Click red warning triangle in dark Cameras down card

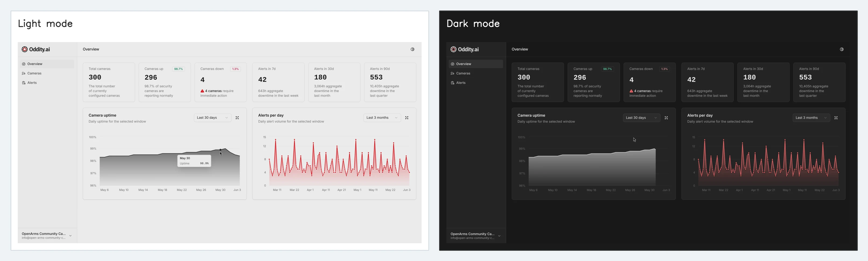click(631, 91)
